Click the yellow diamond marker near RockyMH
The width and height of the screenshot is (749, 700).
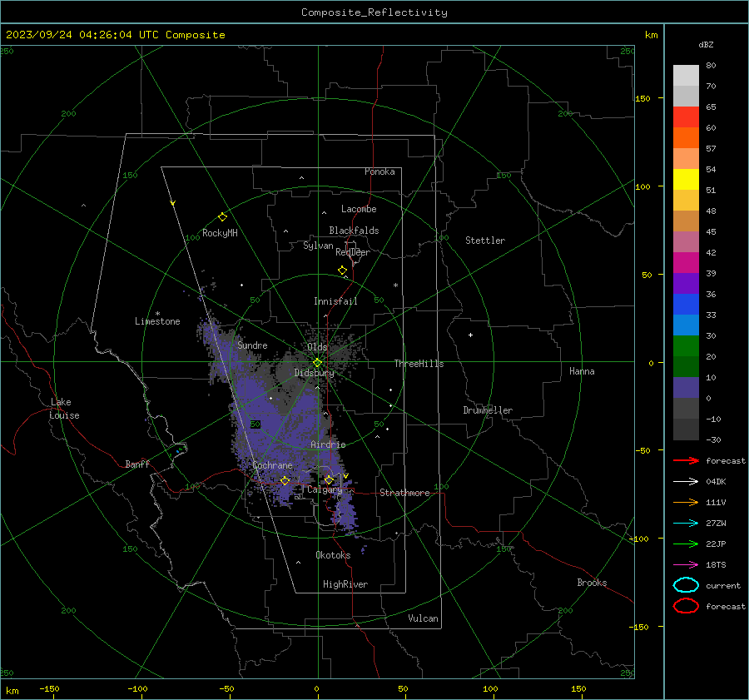[222, 217]
